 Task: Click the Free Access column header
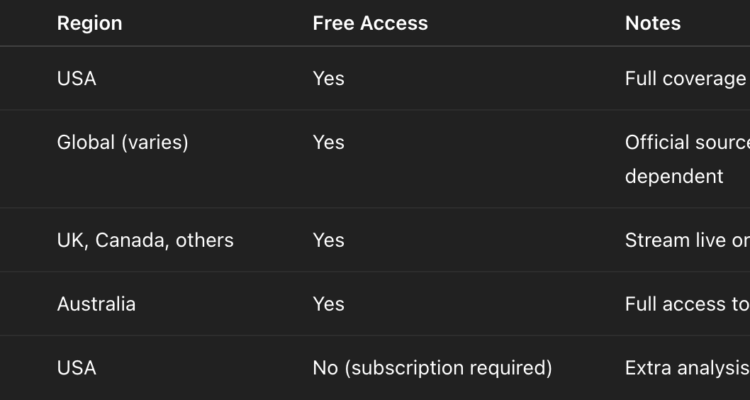[x=370, y=23]
